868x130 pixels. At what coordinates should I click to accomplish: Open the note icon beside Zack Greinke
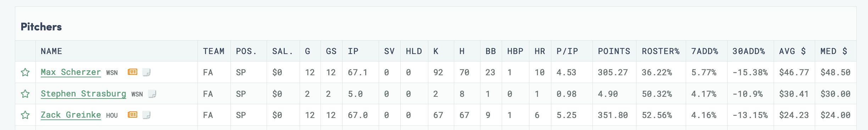(x=146, y=115)
